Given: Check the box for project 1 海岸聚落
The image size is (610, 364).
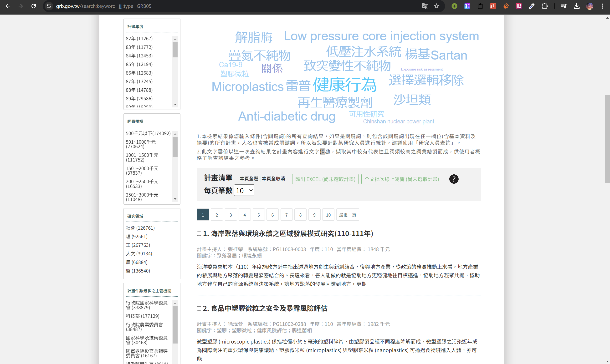Looking at the screenshot, I should (x=199, y=234).
